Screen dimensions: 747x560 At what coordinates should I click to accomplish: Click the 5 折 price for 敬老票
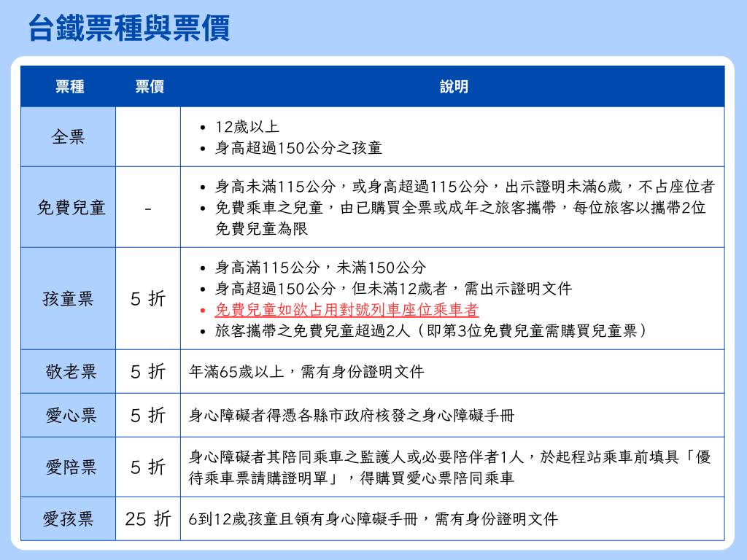pyautogui.click(x=148, y=371)
